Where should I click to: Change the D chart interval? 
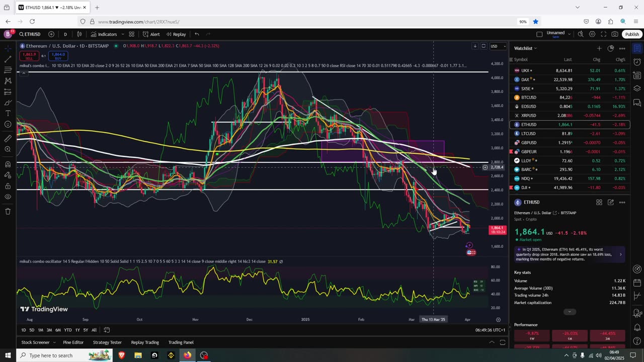coord(65,34)
